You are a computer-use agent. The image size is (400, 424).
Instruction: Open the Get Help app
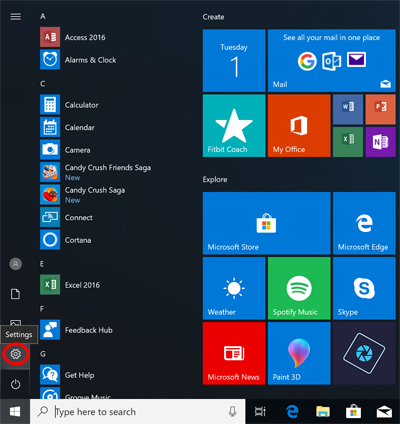67,375
